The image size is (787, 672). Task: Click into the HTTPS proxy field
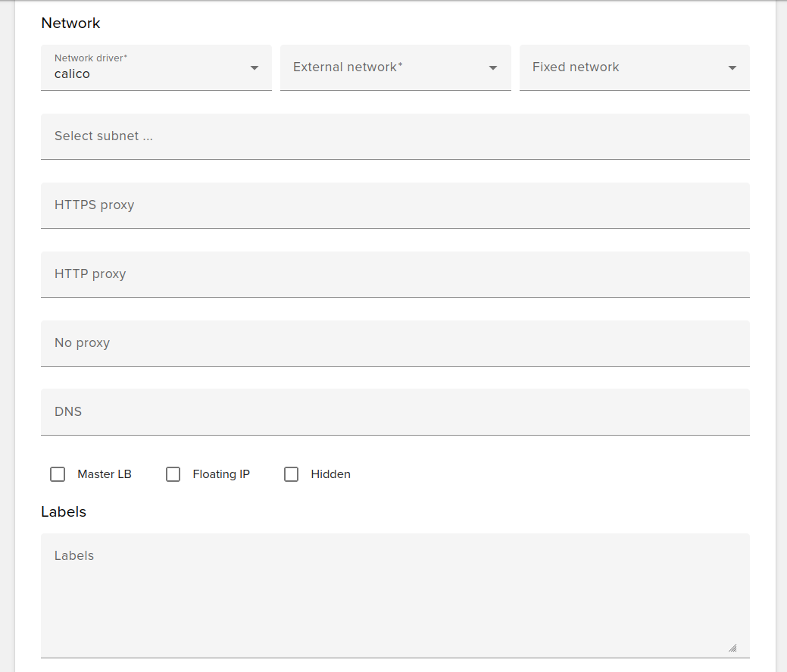point(394,205)
